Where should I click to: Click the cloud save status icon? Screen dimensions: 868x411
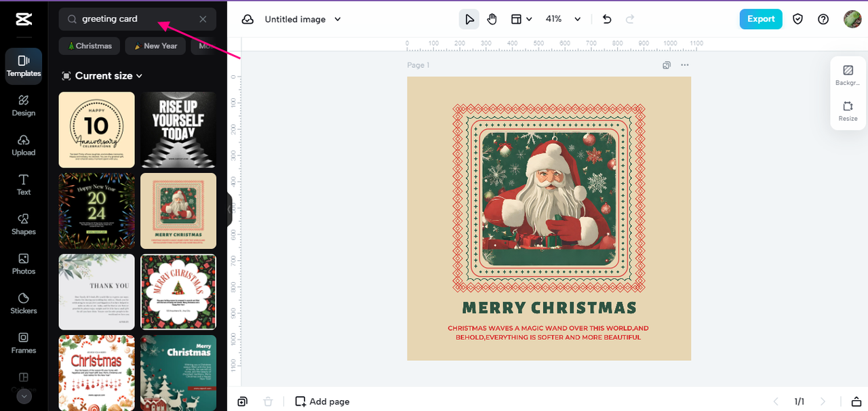[248, 19]
